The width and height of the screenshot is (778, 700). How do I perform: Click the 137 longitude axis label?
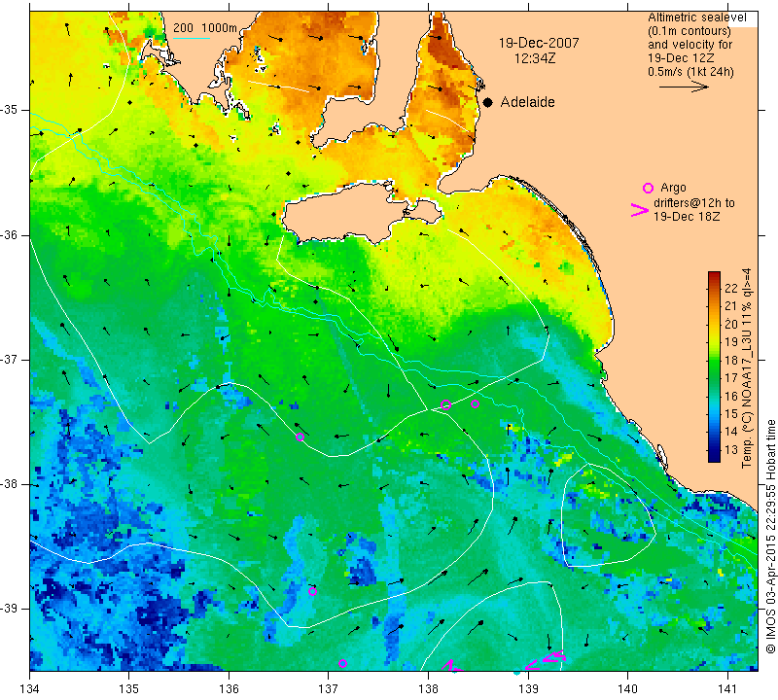(x=328, y=689)
